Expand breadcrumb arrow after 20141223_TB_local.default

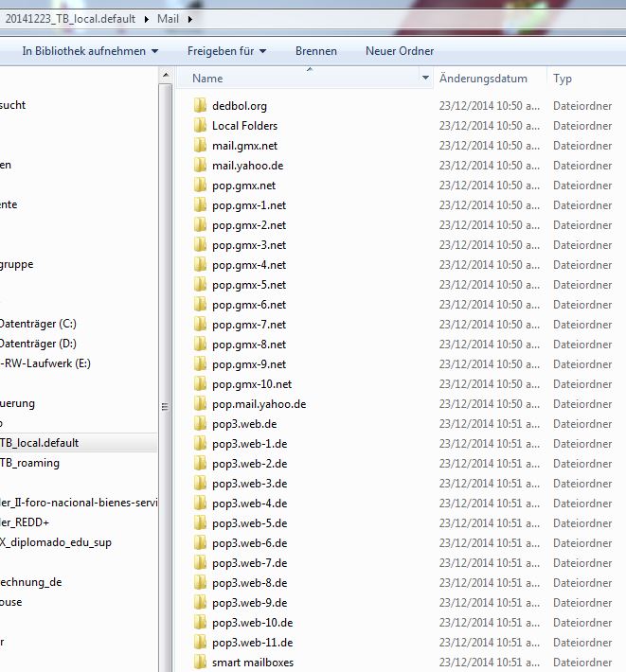tap(147, 19)
